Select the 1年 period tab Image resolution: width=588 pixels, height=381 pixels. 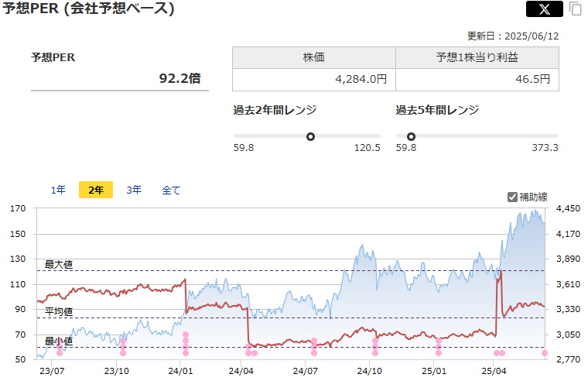click(x=58, y=190)
